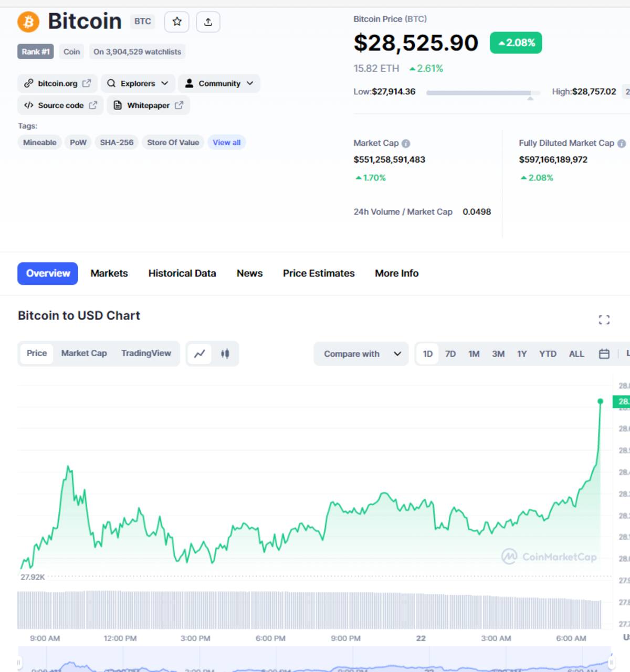The height and width of the screenshot is (672, 630).
Task: Click the BTC ticker label
Action: click(x=143, y=22)
